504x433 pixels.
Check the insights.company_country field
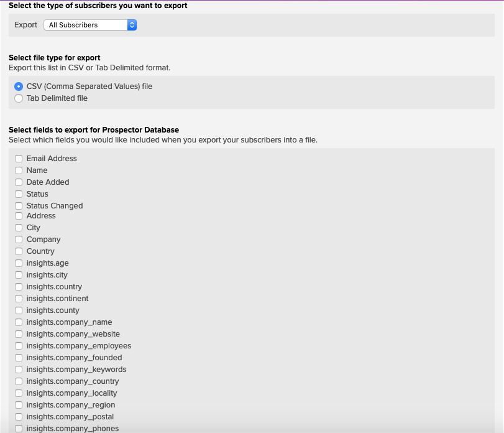click(19, 381)
